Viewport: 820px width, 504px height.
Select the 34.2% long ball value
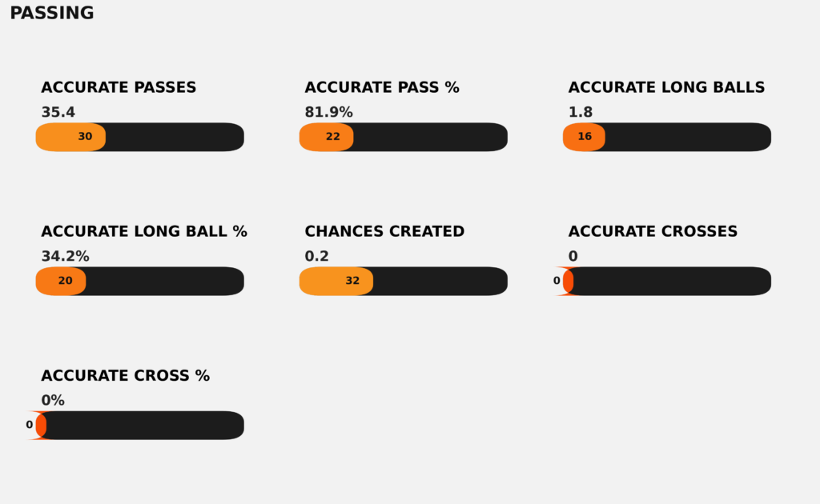65,257
